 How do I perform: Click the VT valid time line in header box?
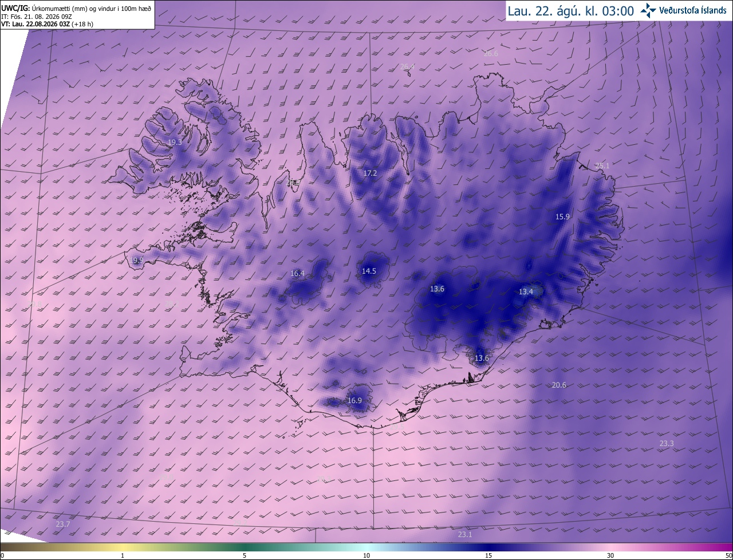[x=48, y=24]
